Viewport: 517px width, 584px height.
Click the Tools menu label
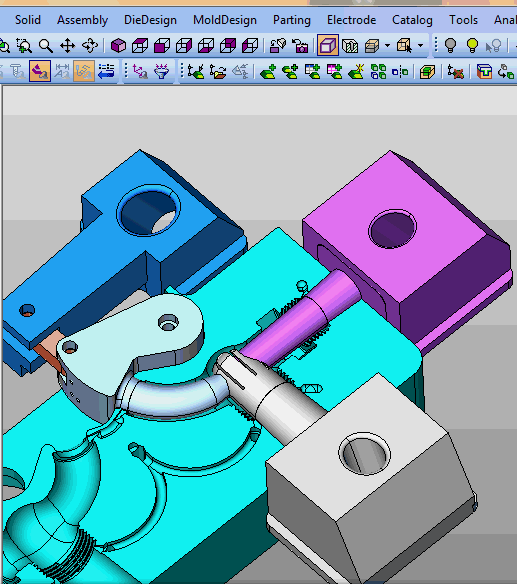pos(463,20)
